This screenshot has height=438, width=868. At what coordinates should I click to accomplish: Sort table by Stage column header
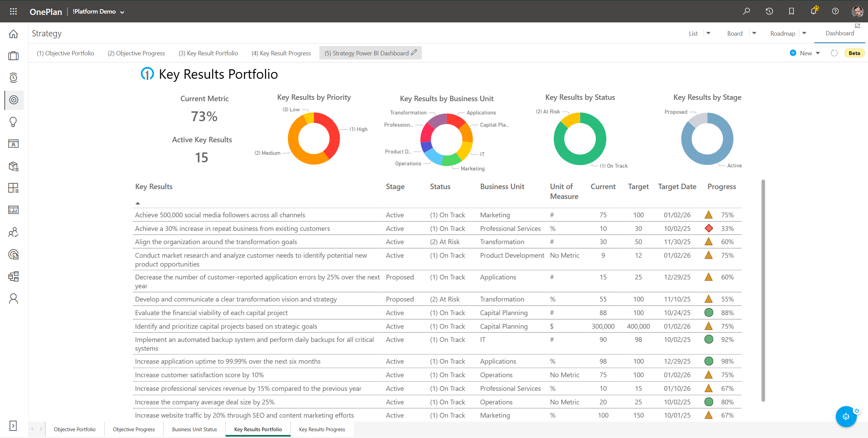point(395,186)
